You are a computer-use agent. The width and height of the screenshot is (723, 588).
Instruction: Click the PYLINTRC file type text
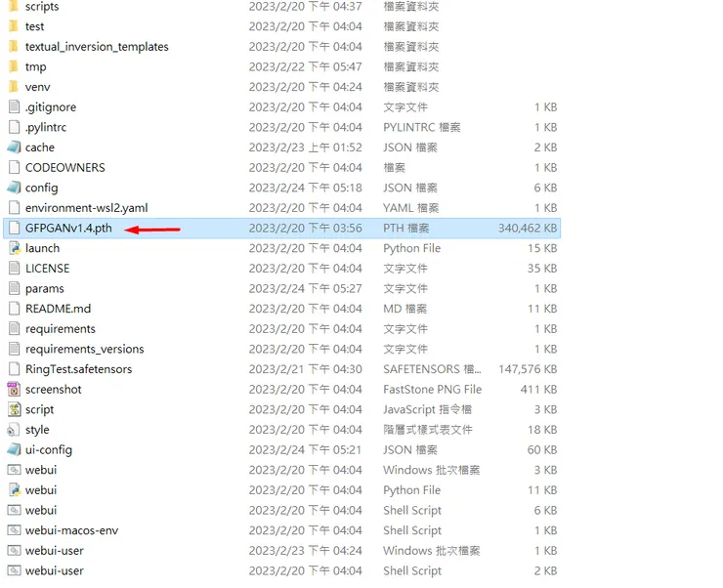422,127
